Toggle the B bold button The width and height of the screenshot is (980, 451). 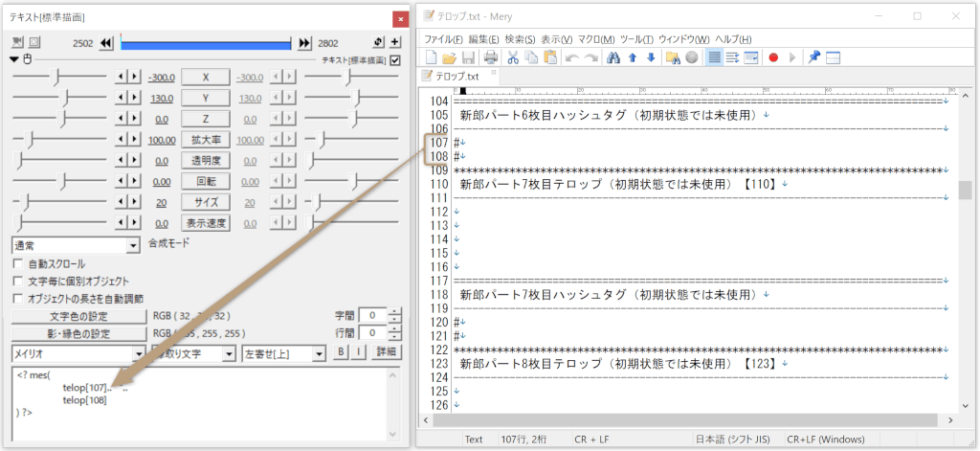tap(341, 351)
